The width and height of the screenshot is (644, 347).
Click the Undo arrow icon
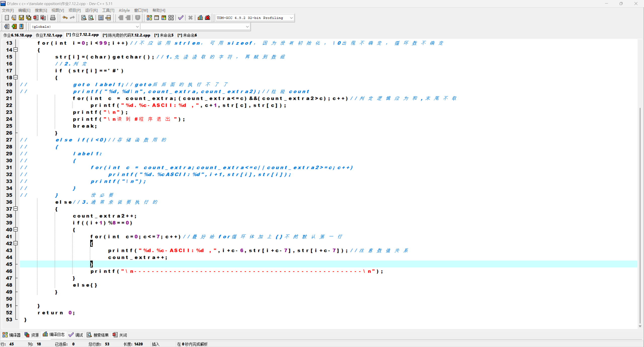coord(65,18)
